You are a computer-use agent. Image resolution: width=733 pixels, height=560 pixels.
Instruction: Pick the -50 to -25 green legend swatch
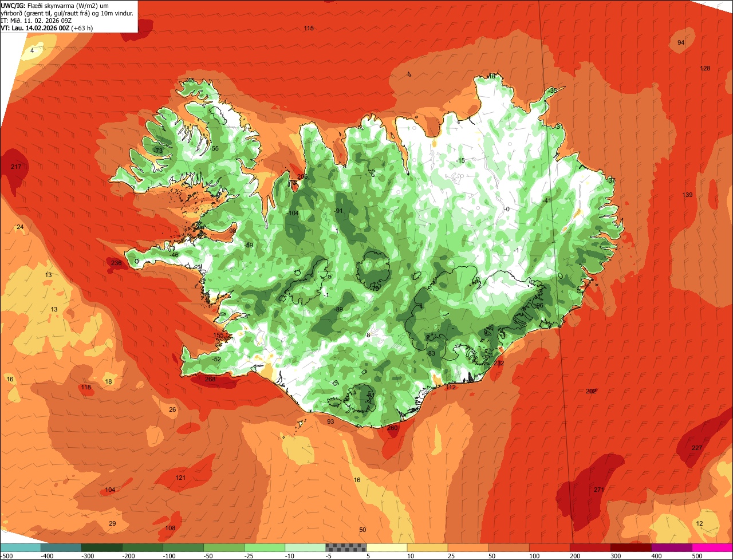tap(223, 547)
